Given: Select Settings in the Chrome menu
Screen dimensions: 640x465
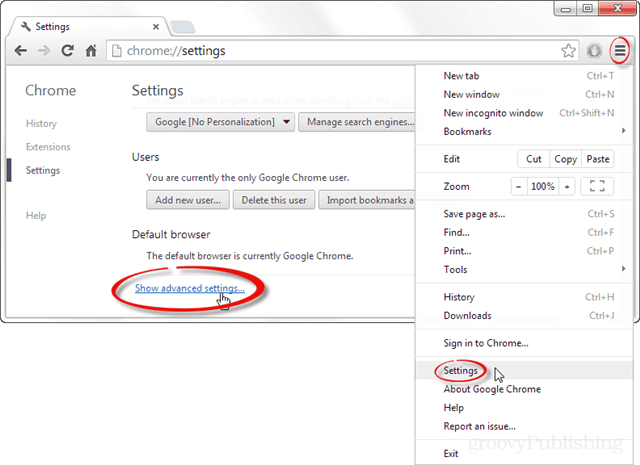Looking at the screenshot, I should coord(524,371).
